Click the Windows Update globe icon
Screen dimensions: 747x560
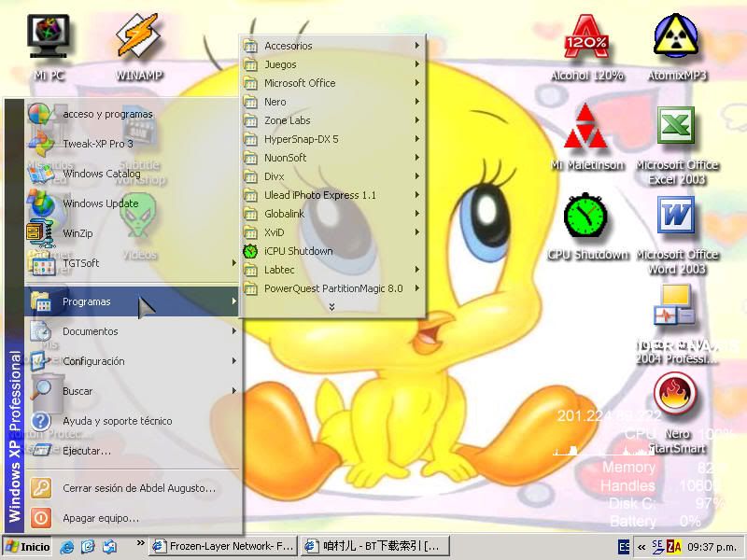pos(41,203)
